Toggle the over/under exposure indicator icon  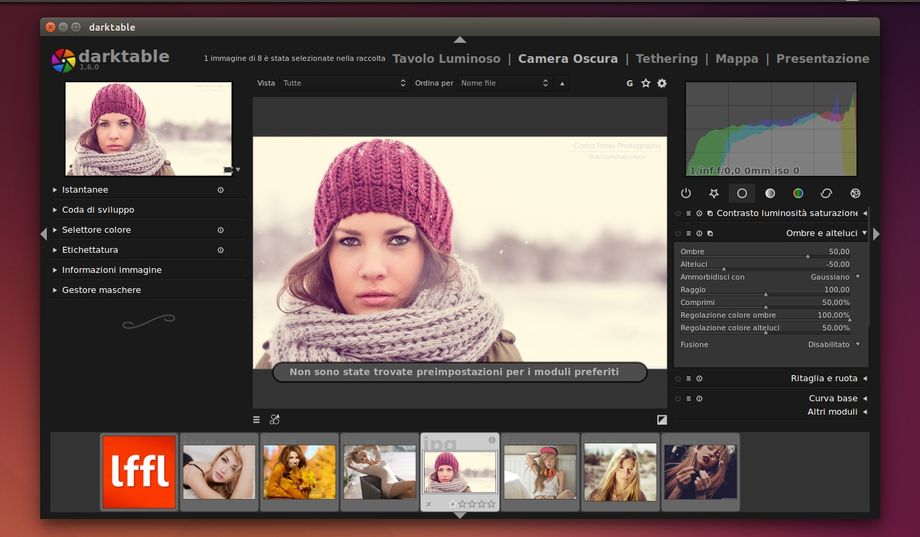click(661, 420)
